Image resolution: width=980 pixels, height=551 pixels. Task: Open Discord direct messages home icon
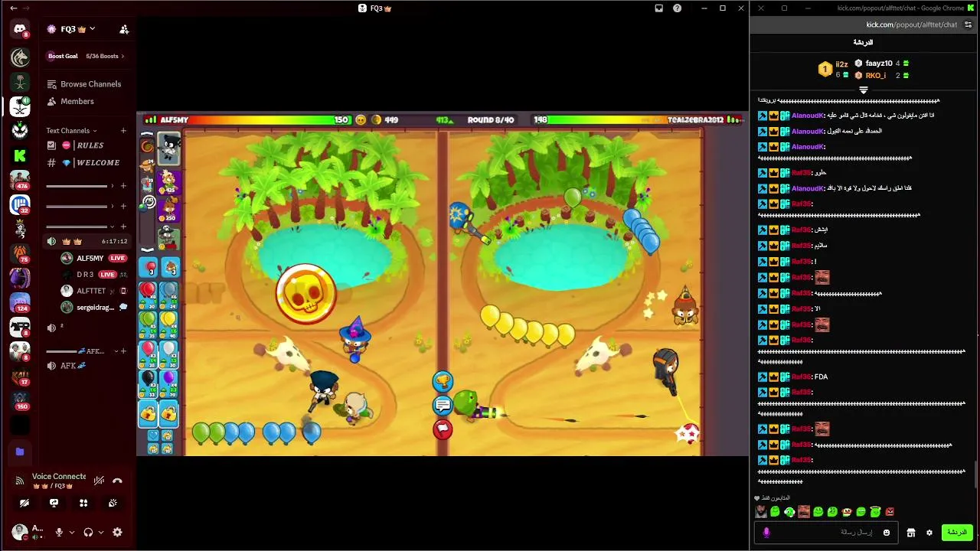(20, 30)
